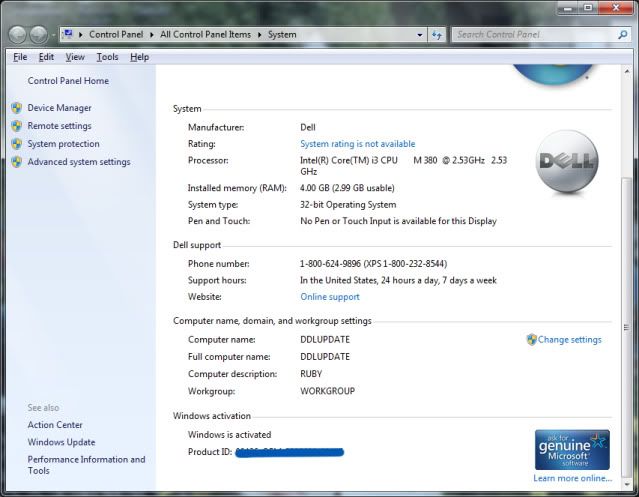The width and height of the screenshot is (639, 497).
Task: Click the Forward navigation arrow button
Action: tap(39, 35)
